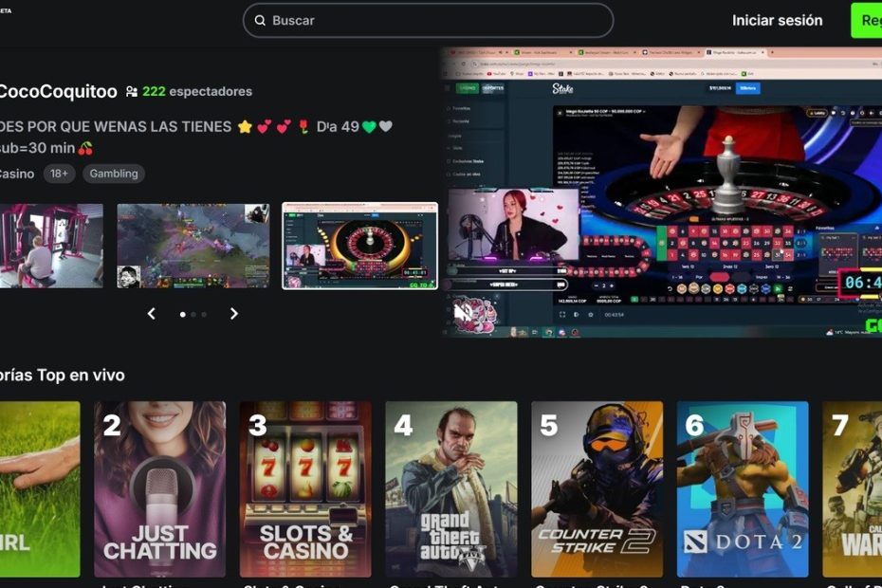Click the 222 espectadores count
Image resolution: width=882 pixels, height=588 pixels.
pyautogui.click(x=197, y=91)
